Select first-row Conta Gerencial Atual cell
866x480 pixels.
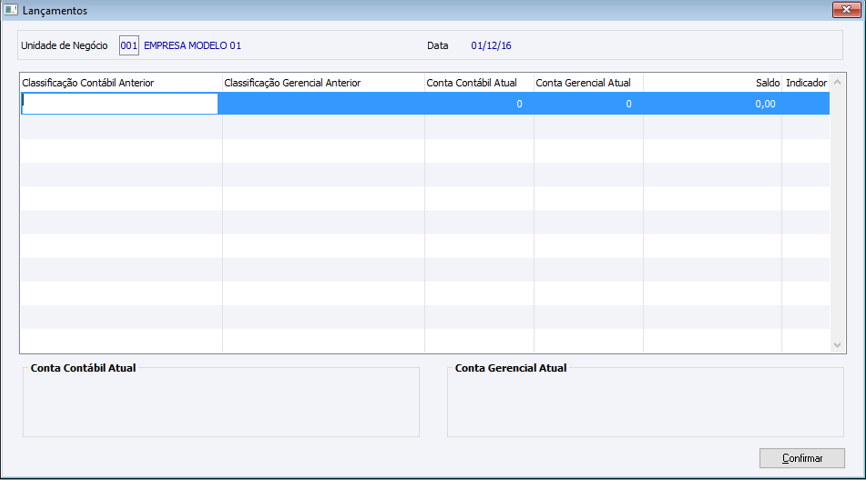[x=588, y=103]
